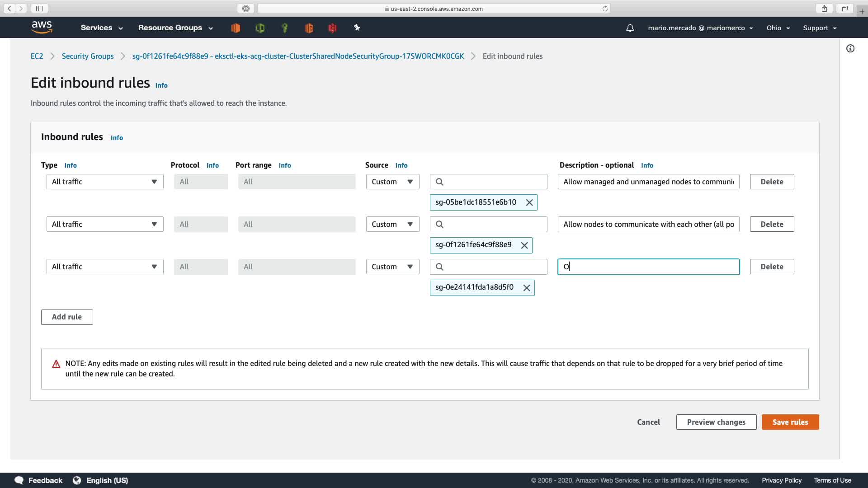
Task: Remove the sg-0f1261fe64c9f88e9 source tag
Action: tap(524, 245)
